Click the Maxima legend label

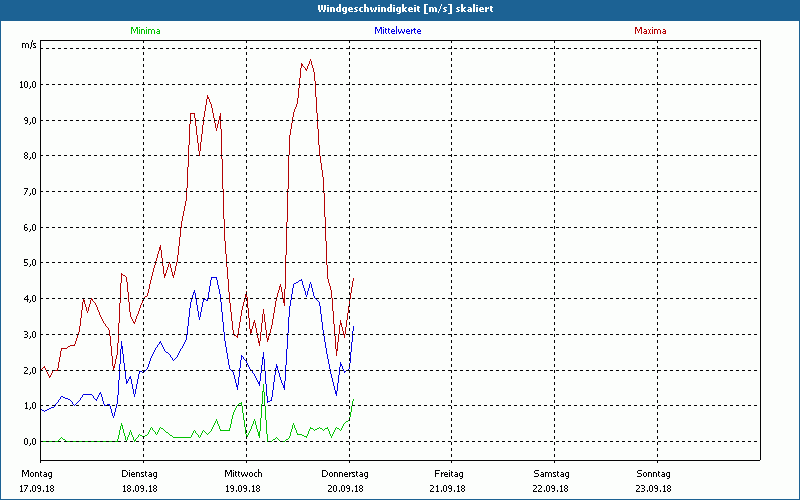click(x=650, y=31)
